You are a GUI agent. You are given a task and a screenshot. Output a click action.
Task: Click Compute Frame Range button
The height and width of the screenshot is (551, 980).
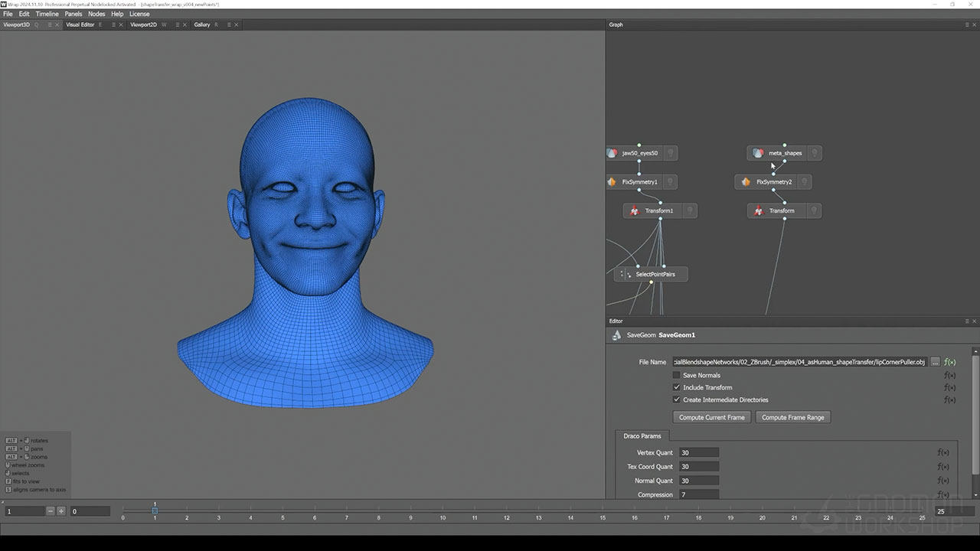tap(792, 417)
